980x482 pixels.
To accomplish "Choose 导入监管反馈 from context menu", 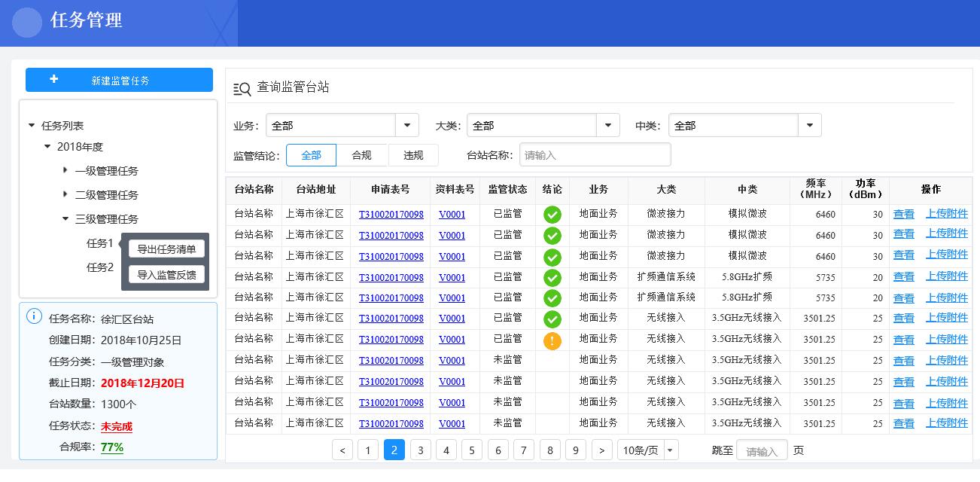I will (x=166, y=275).
